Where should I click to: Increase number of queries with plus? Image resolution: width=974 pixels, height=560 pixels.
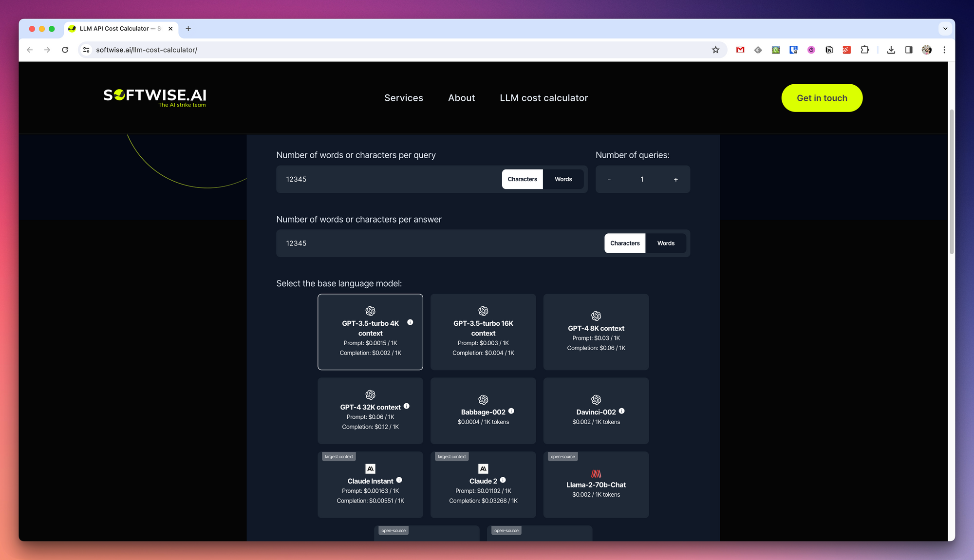point(675,180)
